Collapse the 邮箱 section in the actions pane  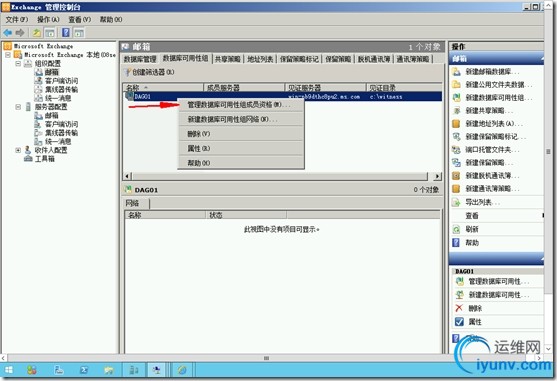pos(541,59)
